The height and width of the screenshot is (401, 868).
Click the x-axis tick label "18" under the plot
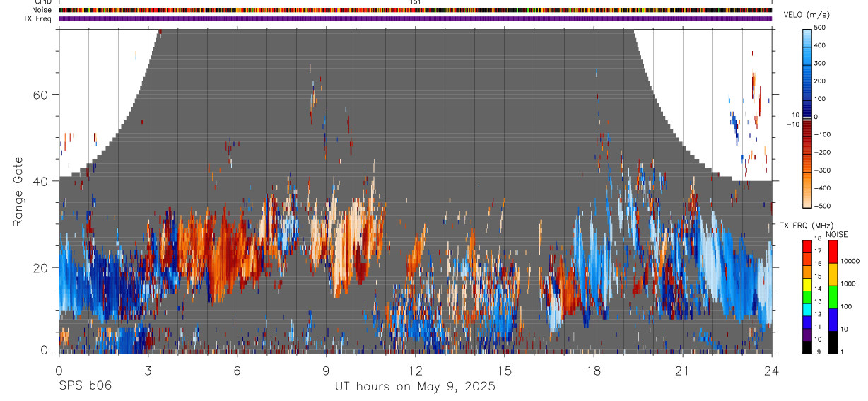coord(593,371)
